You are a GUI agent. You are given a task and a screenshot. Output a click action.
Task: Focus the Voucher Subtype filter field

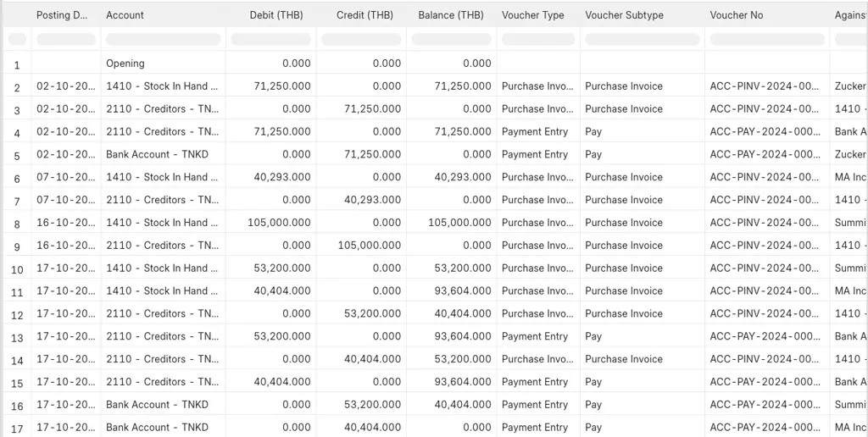643,39
